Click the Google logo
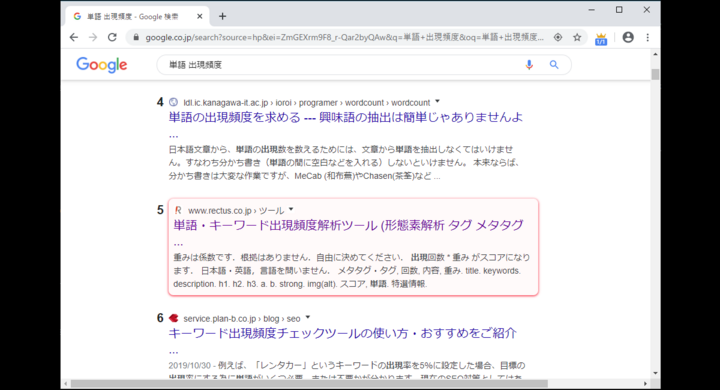Viewport: 720px width, 390px height. 102,65
